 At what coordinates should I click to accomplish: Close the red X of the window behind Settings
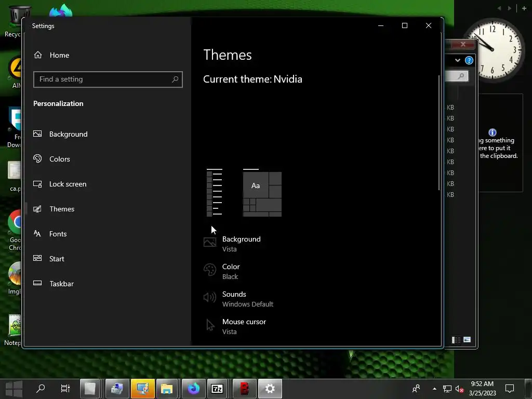coord(463,44)
